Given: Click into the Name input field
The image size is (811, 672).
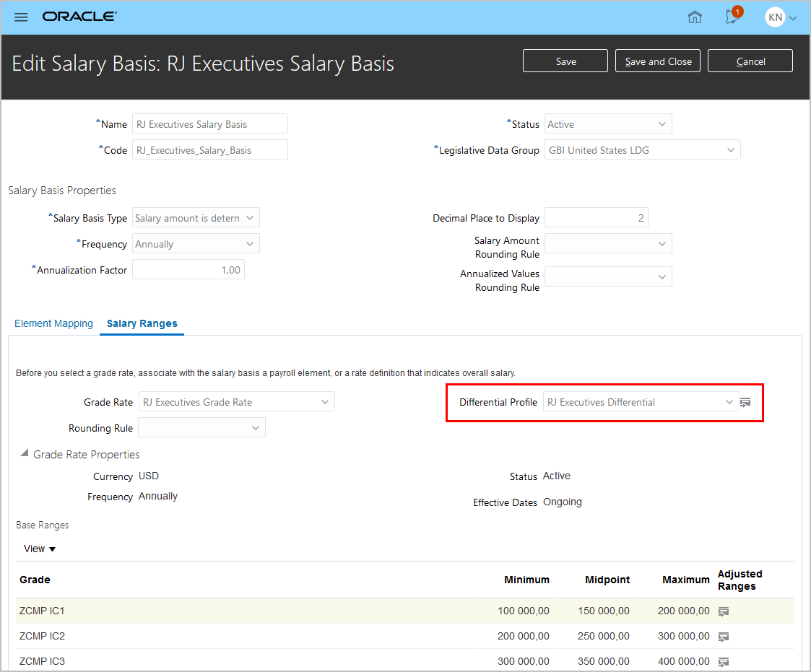Looking at the screenshot, I should 210,124.
